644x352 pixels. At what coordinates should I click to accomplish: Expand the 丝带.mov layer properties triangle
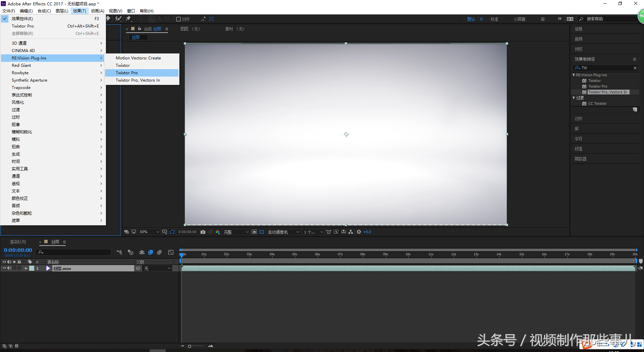[x=26, y=268]
